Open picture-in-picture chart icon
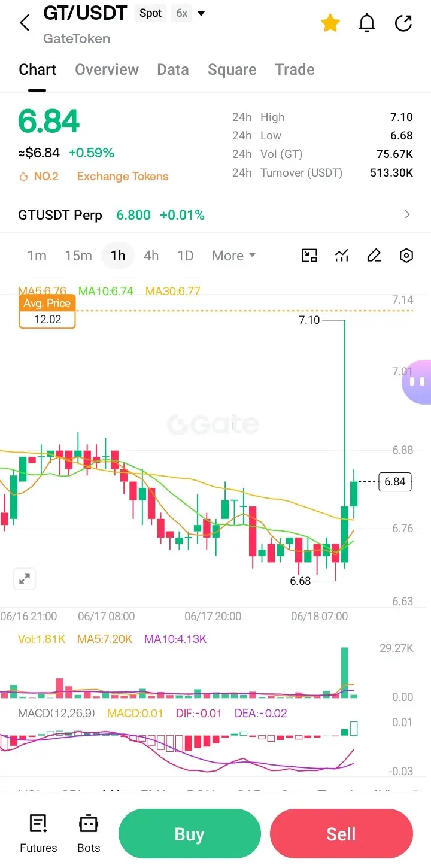The width and height of the screenshot is (431, 868). click(x=309, y=256)
